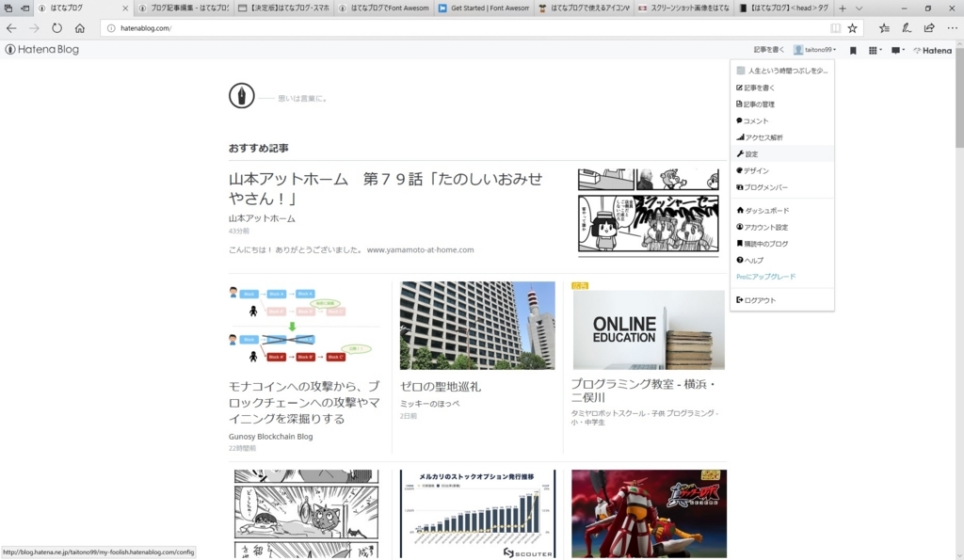Select 設定 in the user menu

[x=782, y=154]
